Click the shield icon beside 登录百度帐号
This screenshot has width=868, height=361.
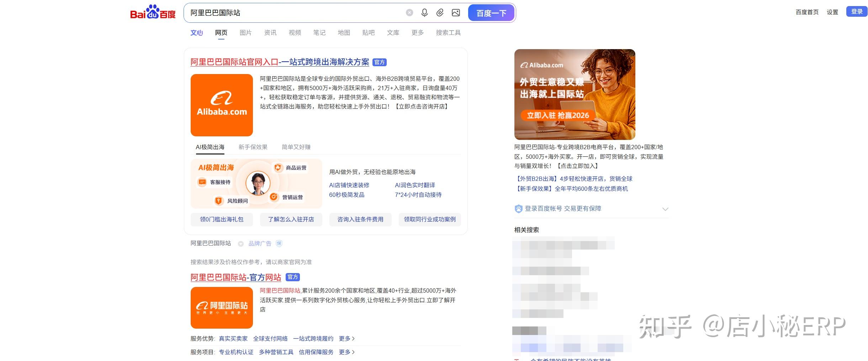point(518,209)
